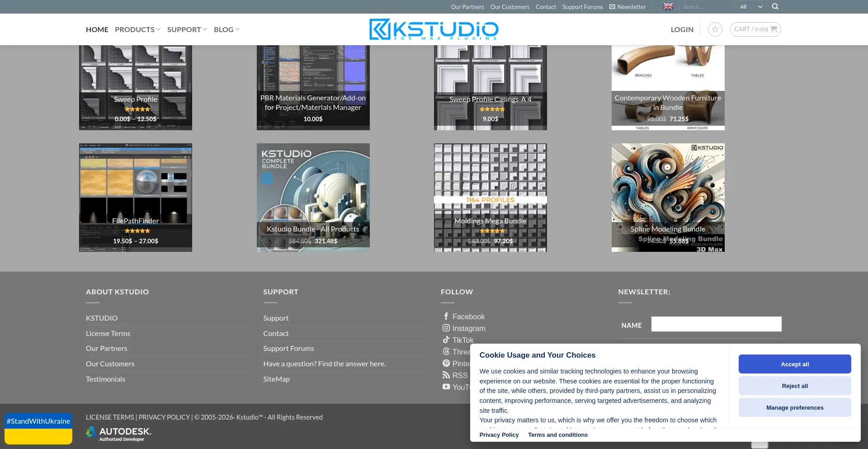The image size is (868, 449).
Task: Click Accept all cookies button
Action: (x=795, y=364)
